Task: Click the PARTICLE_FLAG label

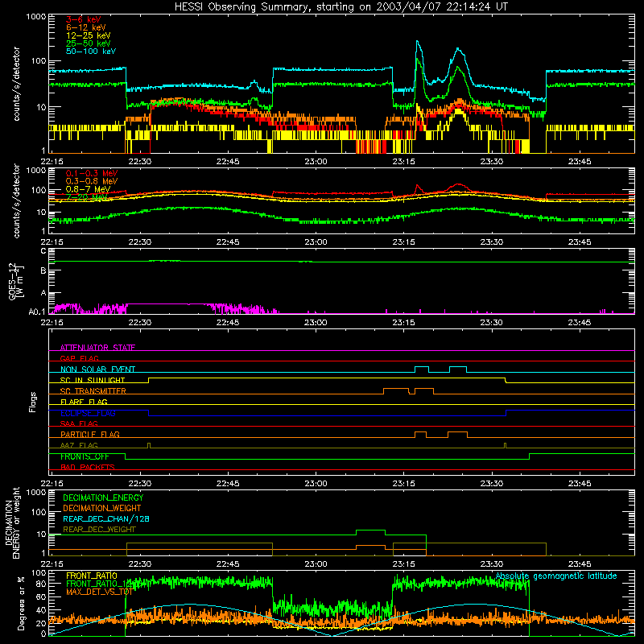Action: [x=90, y=435]
